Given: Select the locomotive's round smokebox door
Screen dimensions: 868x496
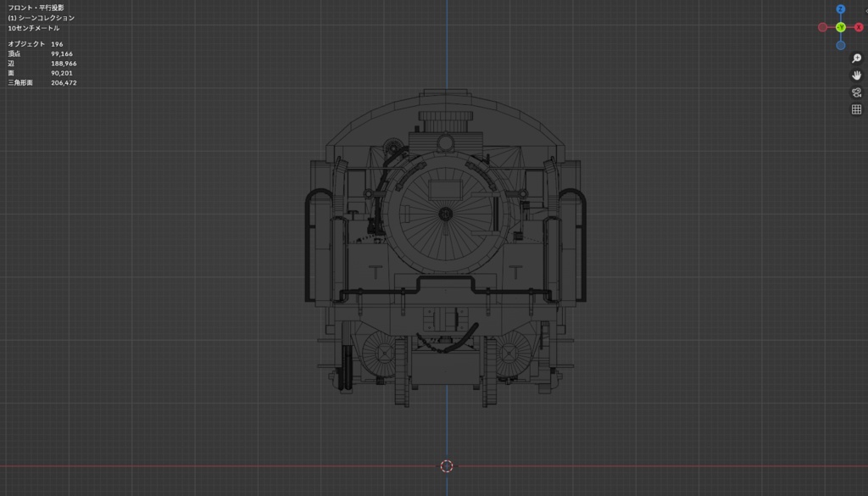Looking at the screenshot, I should [x=446, y=214].
